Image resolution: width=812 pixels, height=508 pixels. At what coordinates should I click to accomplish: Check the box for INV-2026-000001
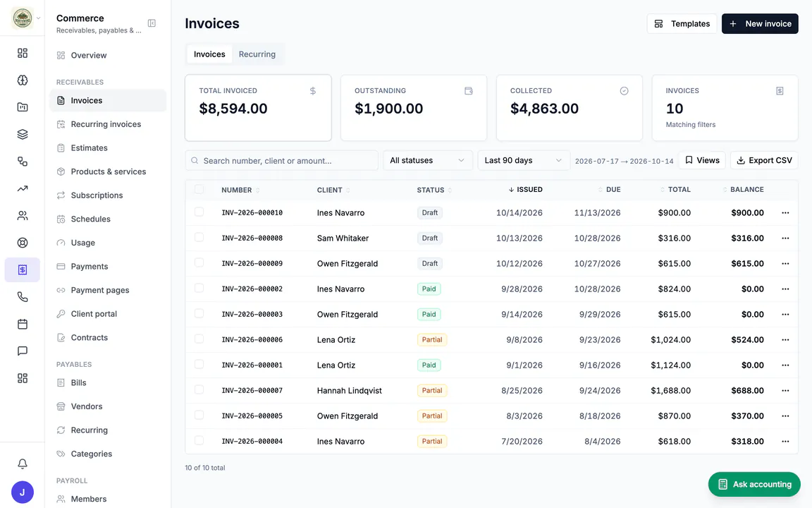point(199,364)
